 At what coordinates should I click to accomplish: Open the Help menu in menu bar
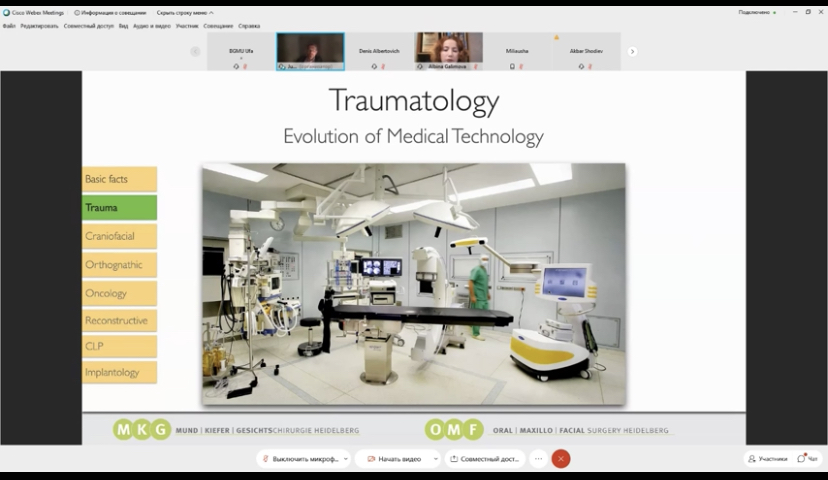pos(249,26)
